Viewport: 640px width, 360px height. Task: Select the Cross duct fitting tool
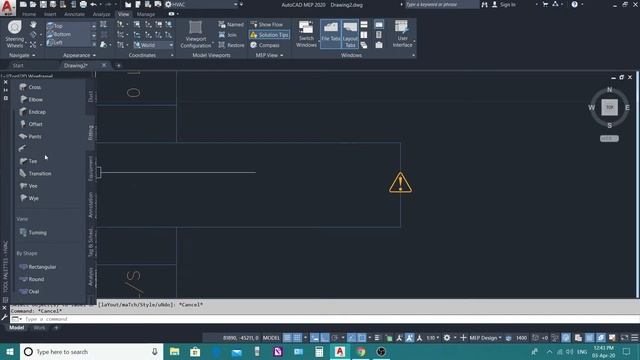tap(31, 87)
